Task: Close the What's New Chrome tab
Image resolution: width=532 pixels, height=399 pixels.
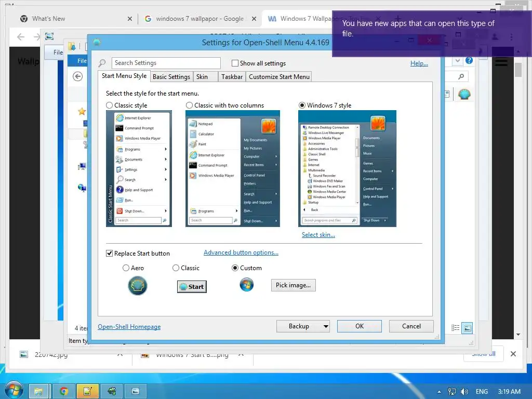Action: tap(129, 19)
